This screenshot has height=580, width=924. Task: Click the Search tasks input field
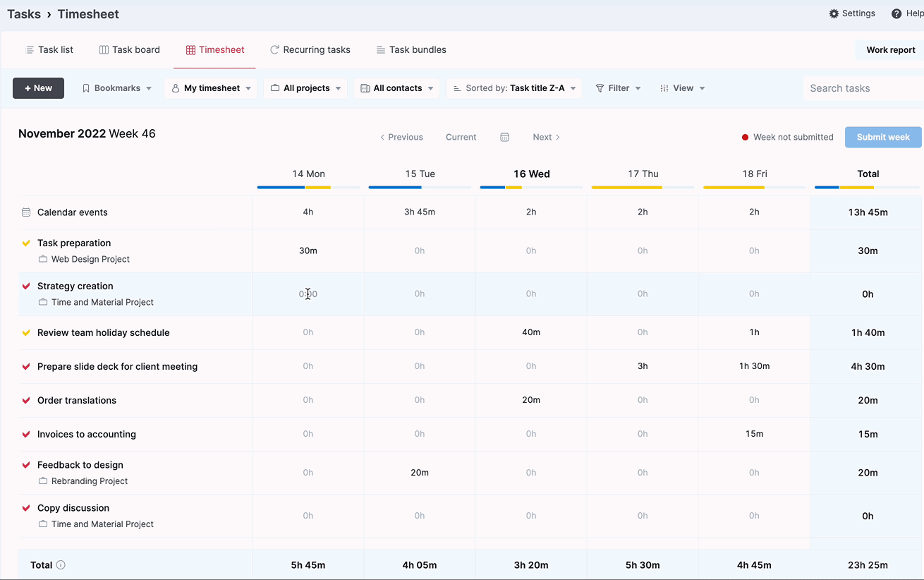click(863, 88)
